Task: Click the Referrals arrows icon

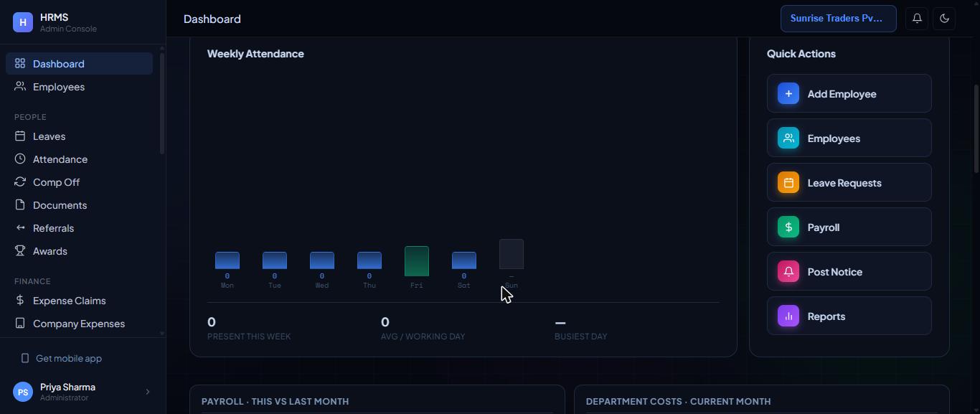Action: click(x=20, y=227)
